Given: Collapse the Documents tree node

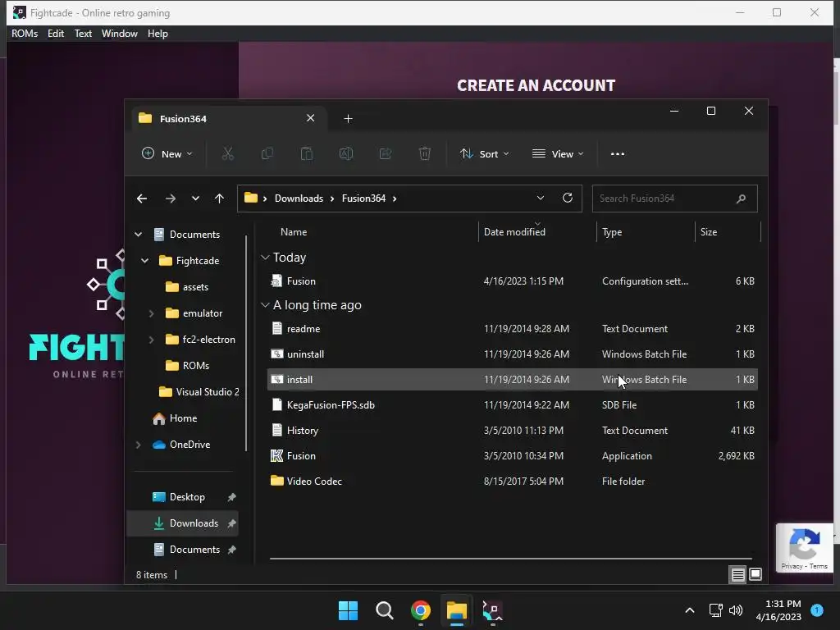Looking at the screenshot, I should coord(138,235).
